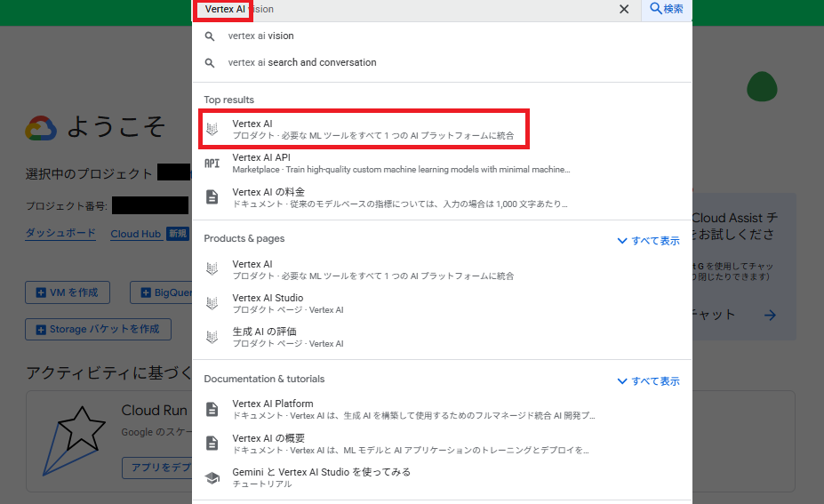Open Vertex AI の料金 document icon
The image size is (824, 504).
[x=212, y=197]
